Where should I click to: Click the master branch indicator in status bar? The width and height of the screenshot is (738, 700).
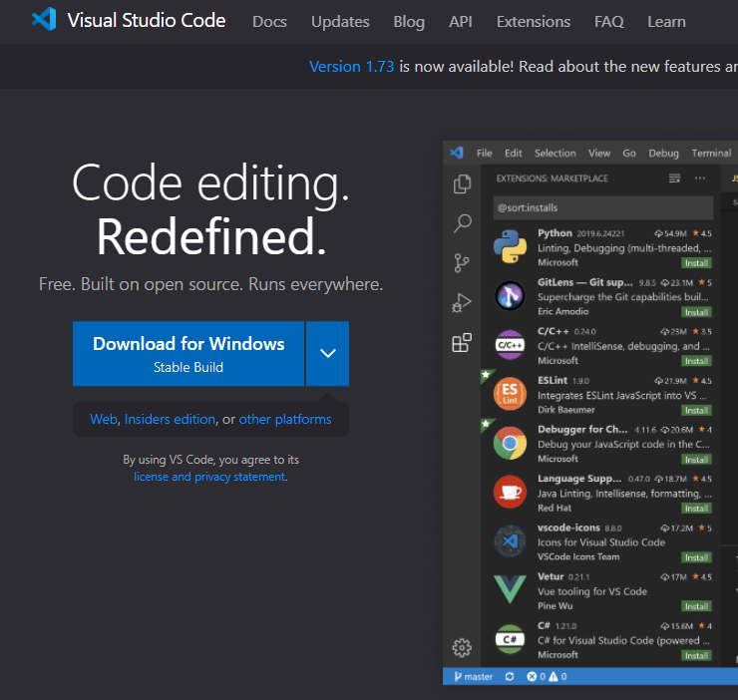(473, 676)
